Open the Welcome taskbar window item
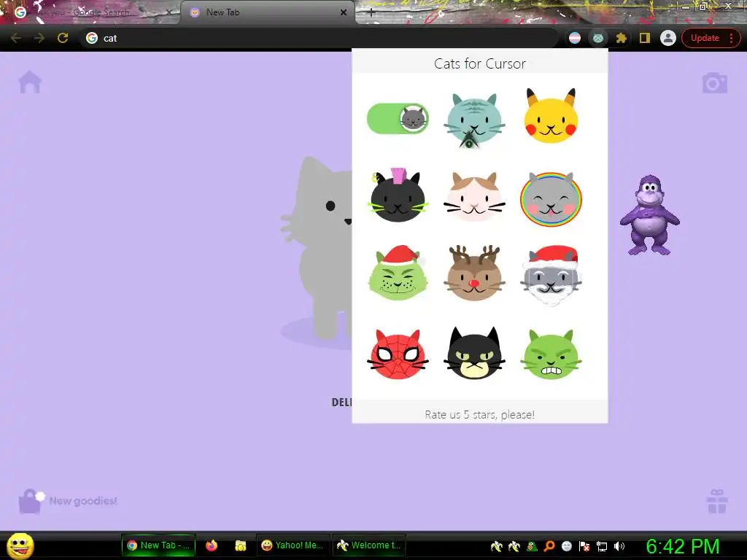747x560 pixels. coord(368,545)
